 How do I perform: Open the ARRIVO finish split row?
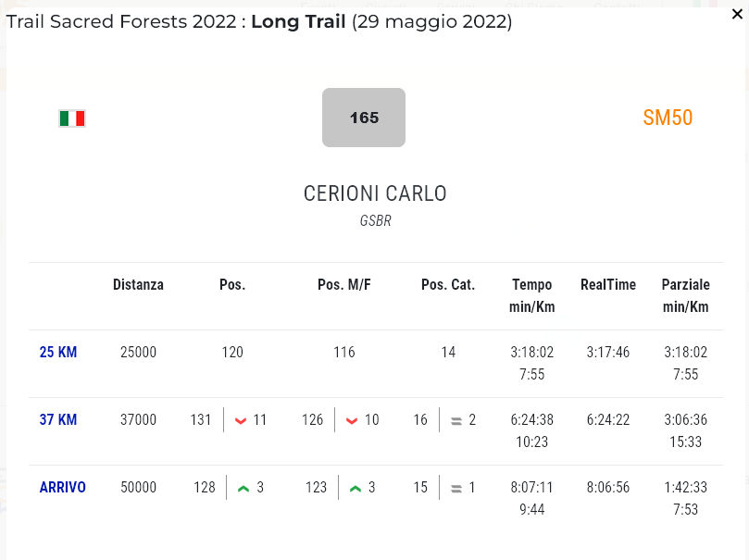point(63,487)
